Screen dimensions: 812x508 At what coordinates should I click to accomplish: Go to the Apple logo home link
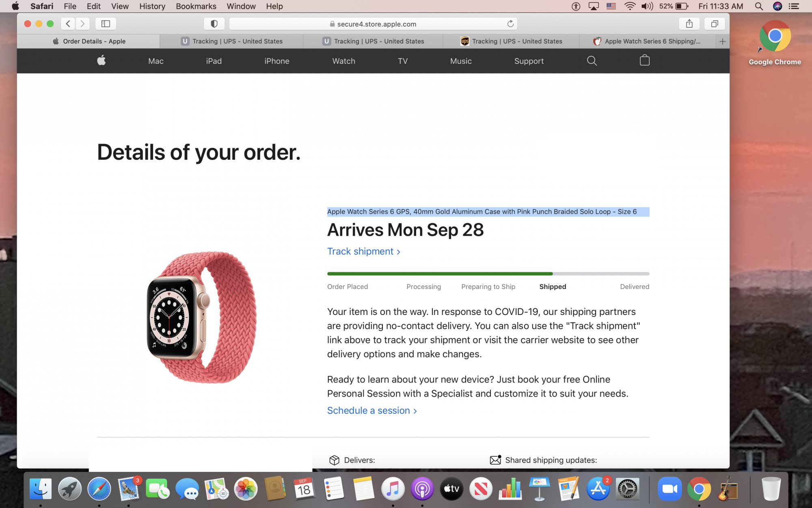[101, 61]
